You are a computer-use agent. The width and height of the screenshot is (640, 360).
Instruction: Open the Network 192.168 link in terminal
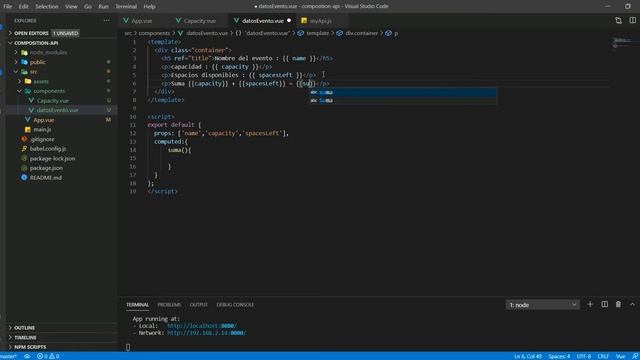tap(207, 333)
